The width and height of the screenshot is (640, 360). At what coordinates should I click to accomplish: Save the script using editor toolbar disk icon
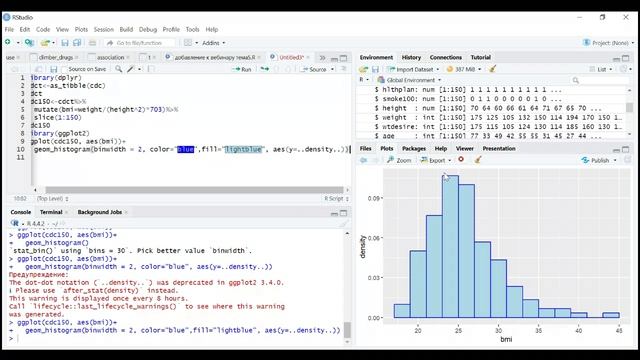(53, 69)
